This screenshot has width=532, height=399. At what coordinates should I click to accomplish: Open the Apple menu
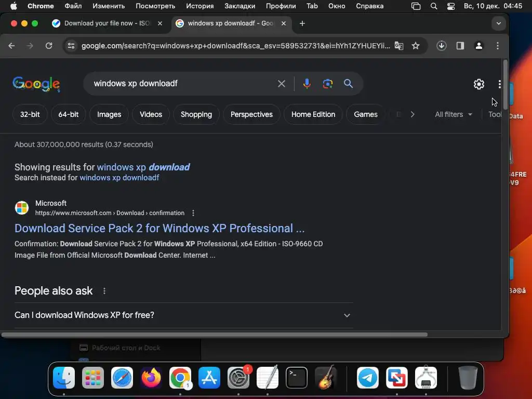14,6
